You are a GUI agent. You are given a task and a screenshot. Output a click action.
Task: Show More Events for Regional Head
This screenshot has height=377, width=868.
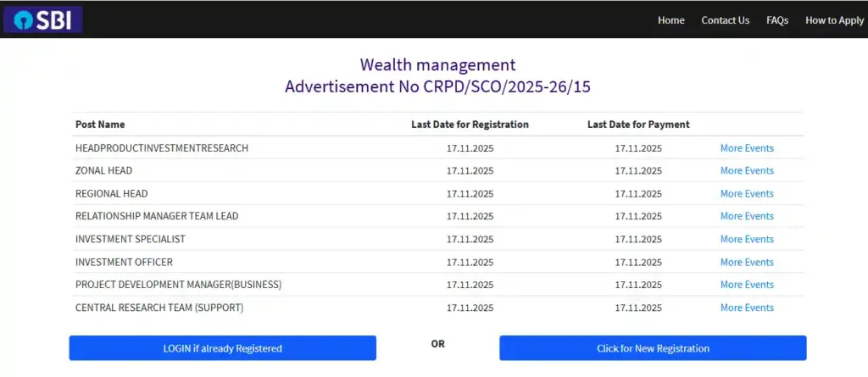point(746,194)
